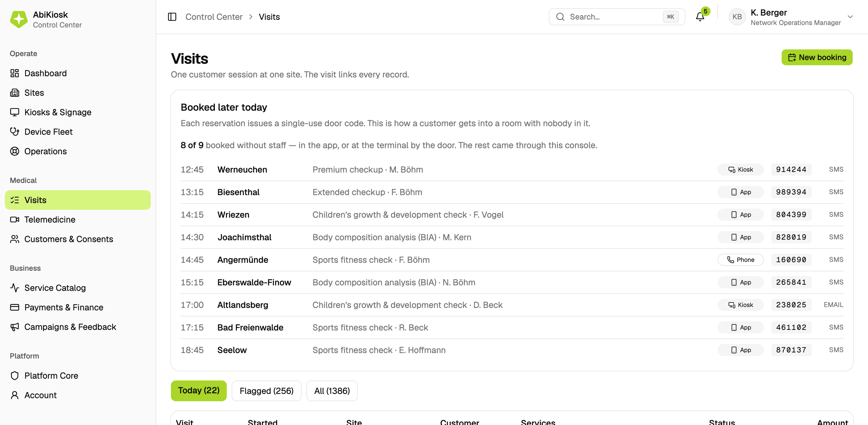Screen dimensions: 868x425
Task: Focus the Search field
Action: (x=617, y=17)
